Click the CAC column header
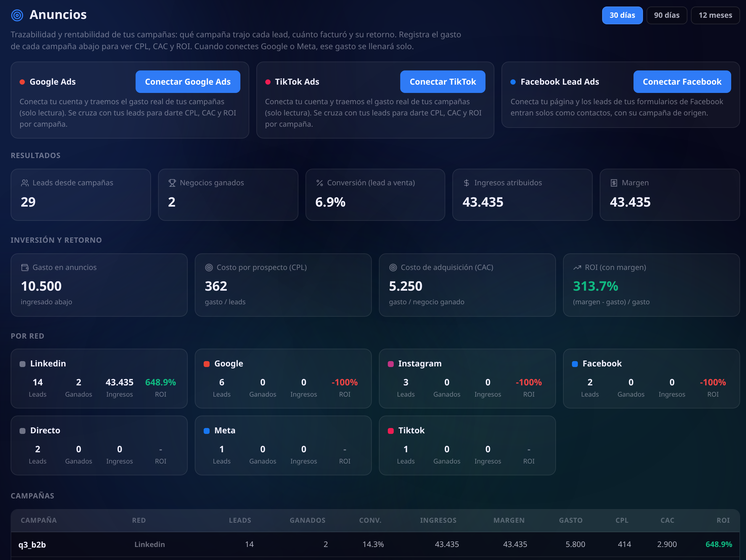Viewport: 746px width, 560px height. [668, 520]
